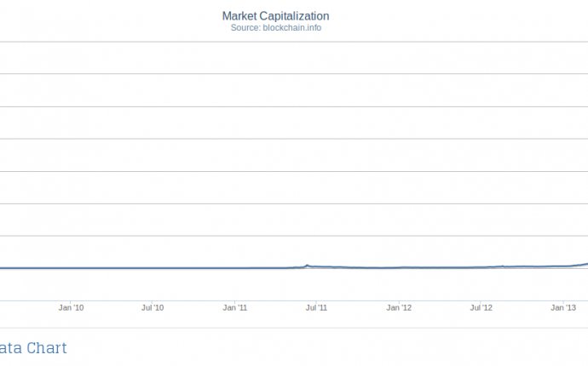Click the data line above Jan '11
This screenshot has width=588, height=366.
[x=234, y=268]
